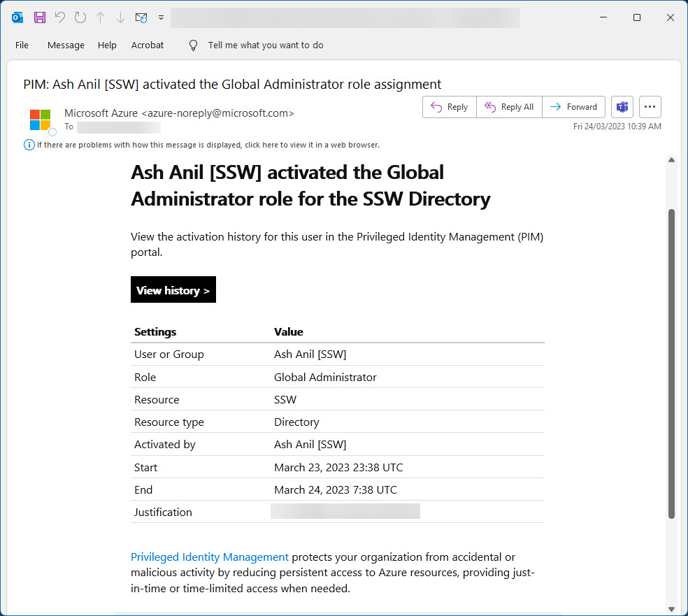Open the Acrobat tab
The height and width of the screenshot is (616, 688).
click(148, 45)
